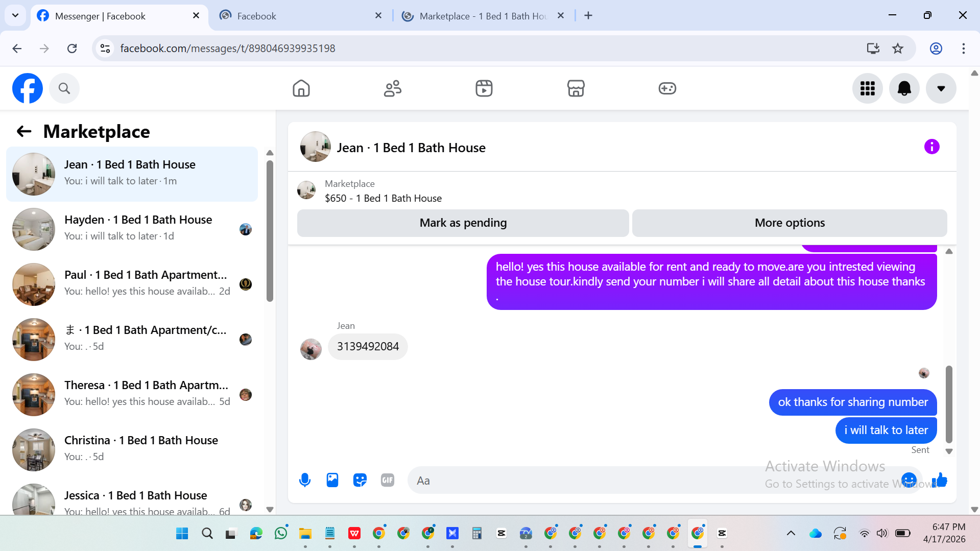Open Windows taskbar search
This screenshot has height=551, width=980.
(207, 534)
